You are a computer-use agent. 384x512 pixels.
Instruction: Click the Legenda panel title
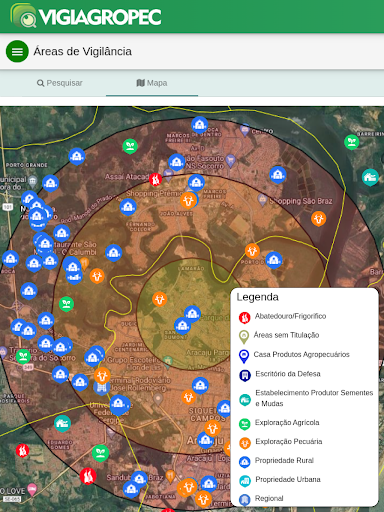click(x=257, y=297)
